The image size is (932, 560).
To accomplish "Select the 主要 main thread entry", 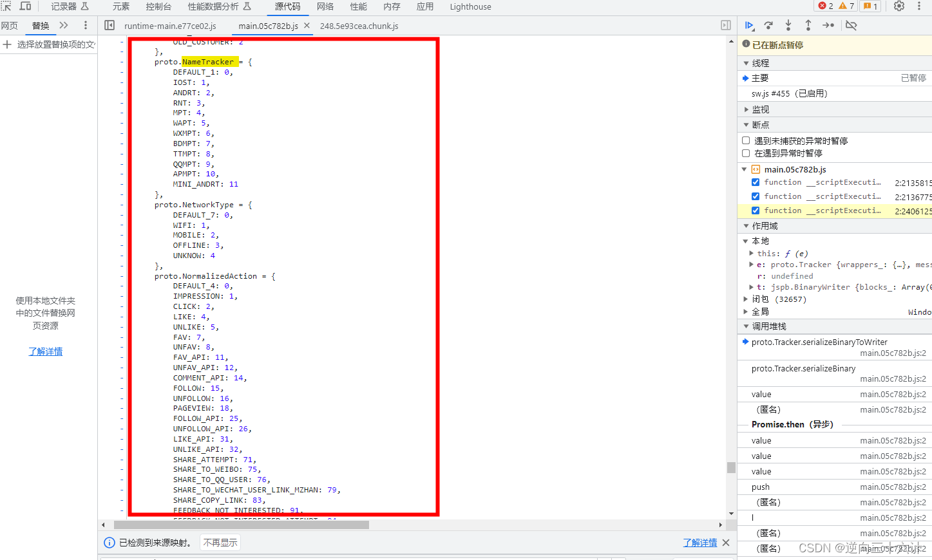I will point(835,78).
